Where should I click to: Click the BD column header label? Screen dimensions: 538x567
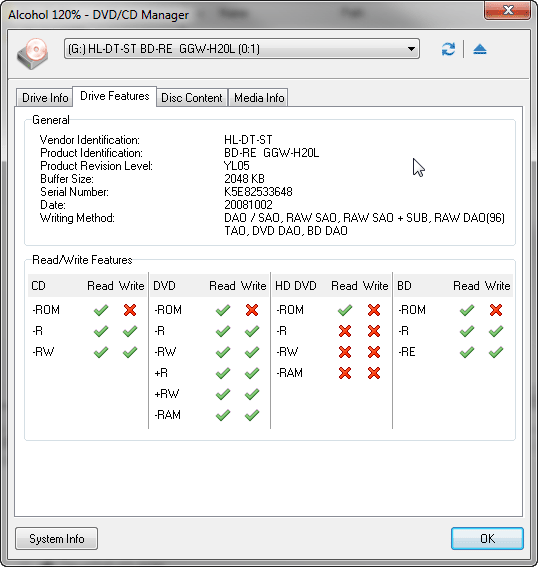[x=404, y=286]
